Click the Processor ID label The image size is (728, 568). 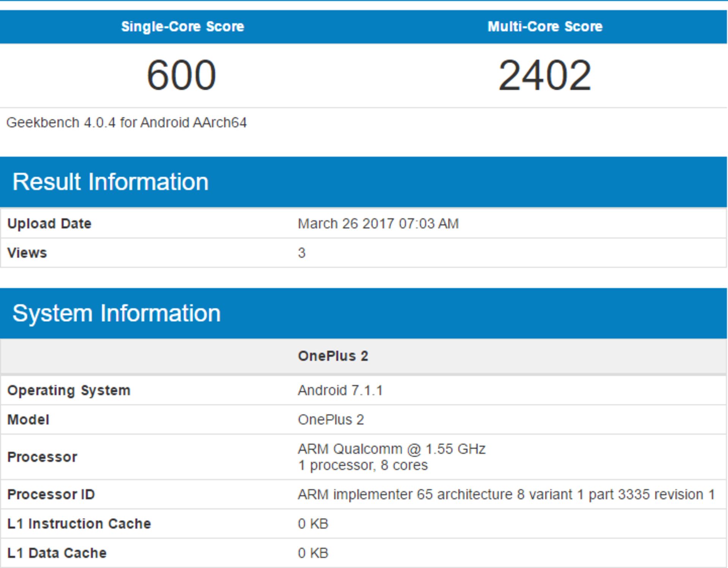click(x=51, y=494)
